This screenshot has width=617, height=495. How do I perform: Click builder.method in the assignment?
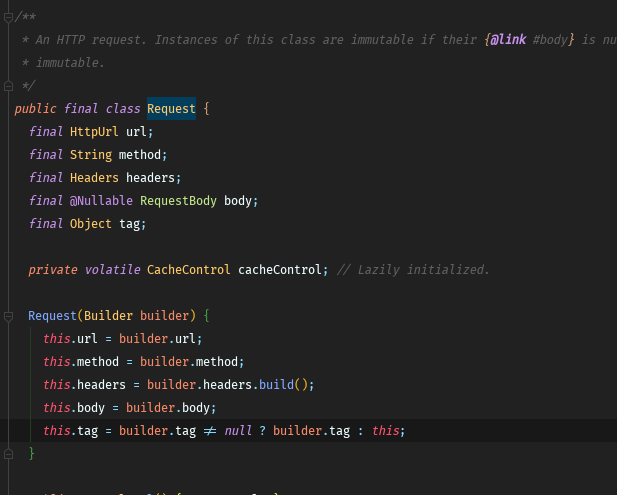(x=189, y=362)
